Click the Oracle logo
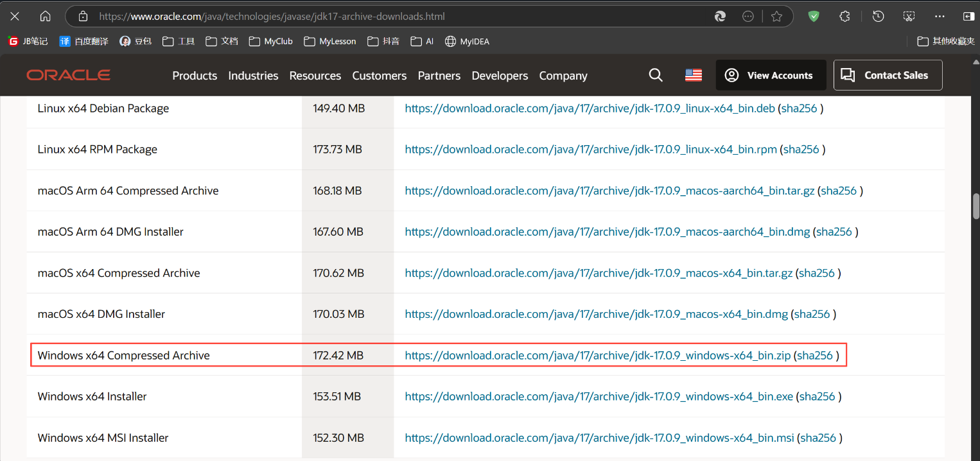This screenshot has width=980, height=461. click(x=68, y=75)
